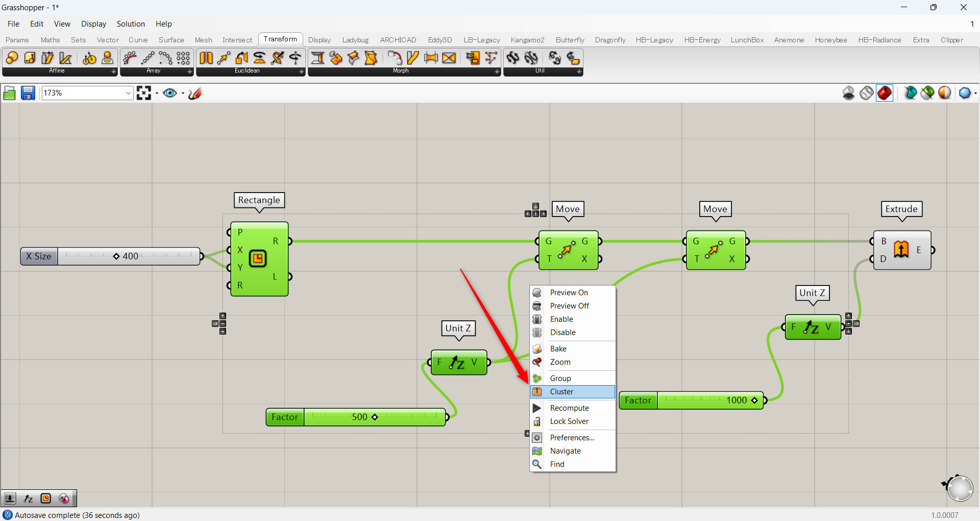Toggle shaded preview mode (red cylinder)
980x521 pixels.
885,93
